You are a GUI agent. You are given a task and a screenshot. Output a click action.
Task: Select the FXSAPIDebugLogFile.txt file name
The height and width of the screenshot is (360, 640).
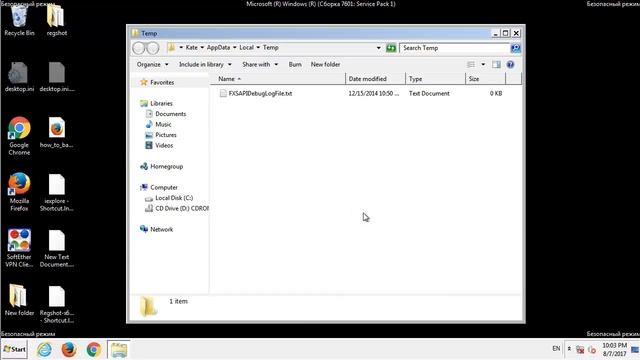click(260, 93)
